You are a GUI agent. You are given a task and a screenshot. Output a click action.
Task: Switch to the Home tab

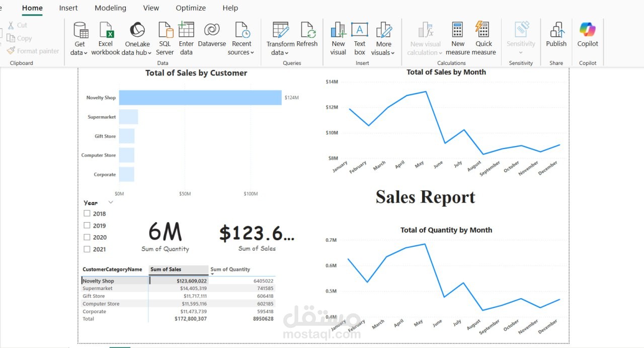tap(32, 8)
